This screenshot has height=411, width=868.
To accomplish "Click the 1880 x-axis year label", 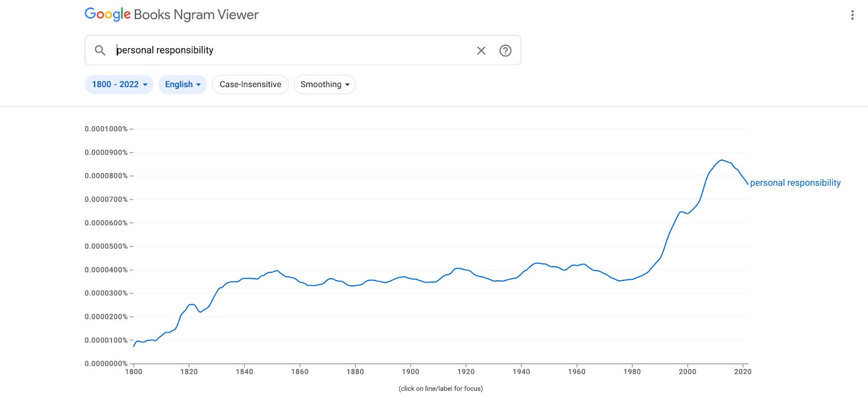I will [355, 372].
